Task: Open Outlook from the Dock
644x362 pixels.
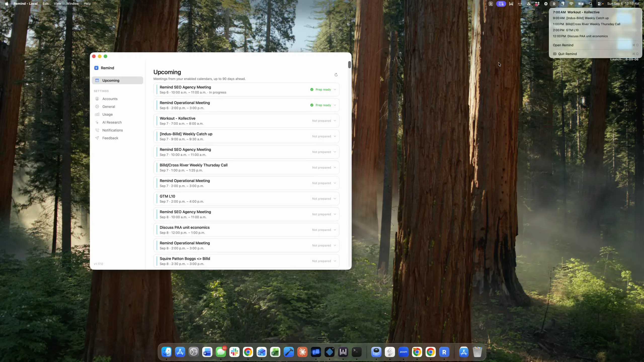Action: (x=262, y=352)
